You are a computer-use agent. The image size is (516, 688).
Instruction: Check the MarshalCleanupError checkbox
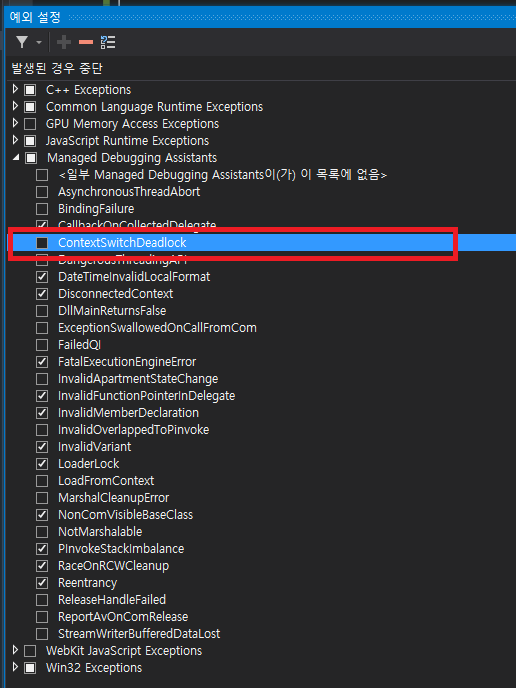(x=42, y=498)
